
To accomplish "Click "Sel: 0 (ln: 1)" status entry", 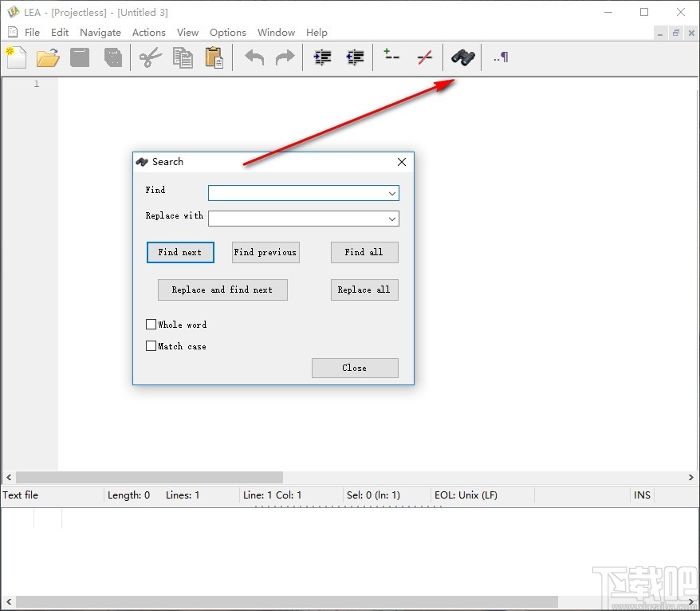I will 373,495.
